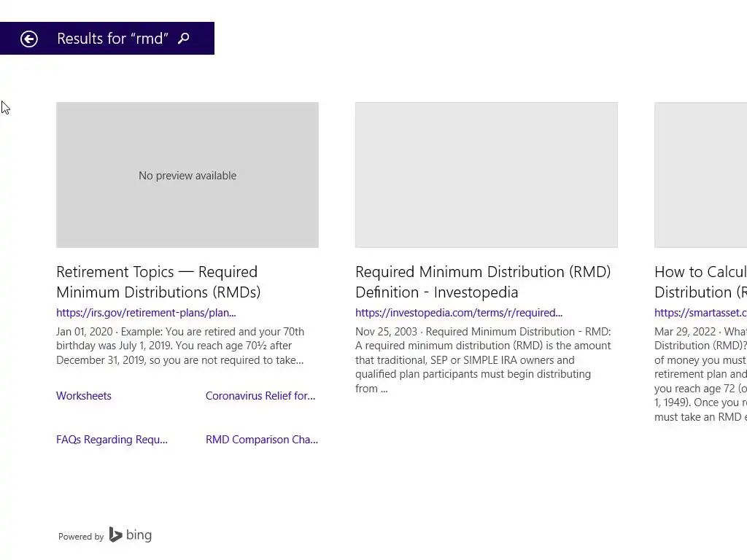
Task: Follow the irs.gov/retirement-plans URL link
Action: tap(146, 313)
